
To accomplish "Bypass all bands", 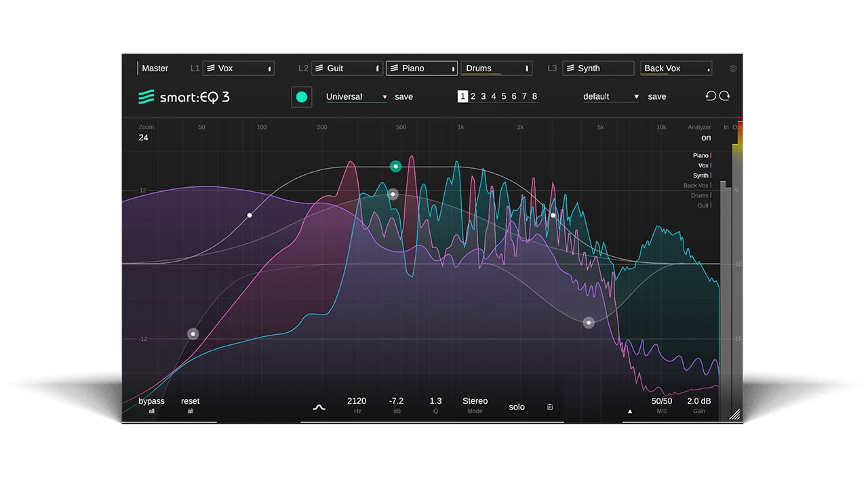I will [151, 401].
